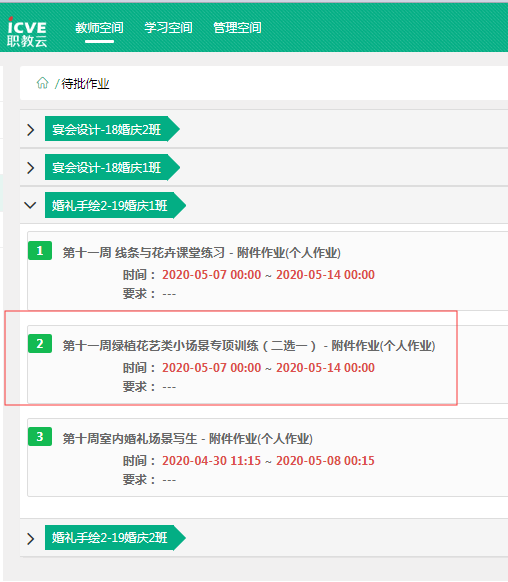The width and height of the screenshot is (508, 582).
Task: Switch to the 教师空间 tab
Action: click(99, 27)
